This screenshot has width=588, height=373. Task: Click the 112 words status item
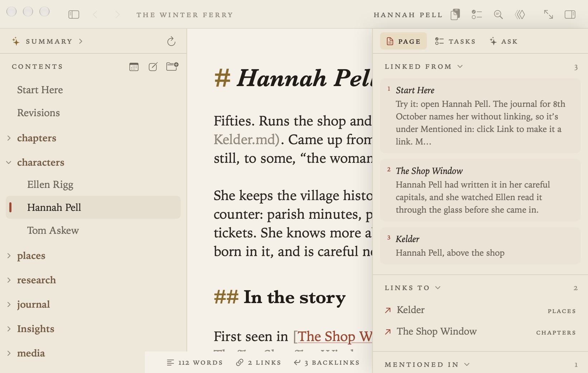click(x=195, y=363)
